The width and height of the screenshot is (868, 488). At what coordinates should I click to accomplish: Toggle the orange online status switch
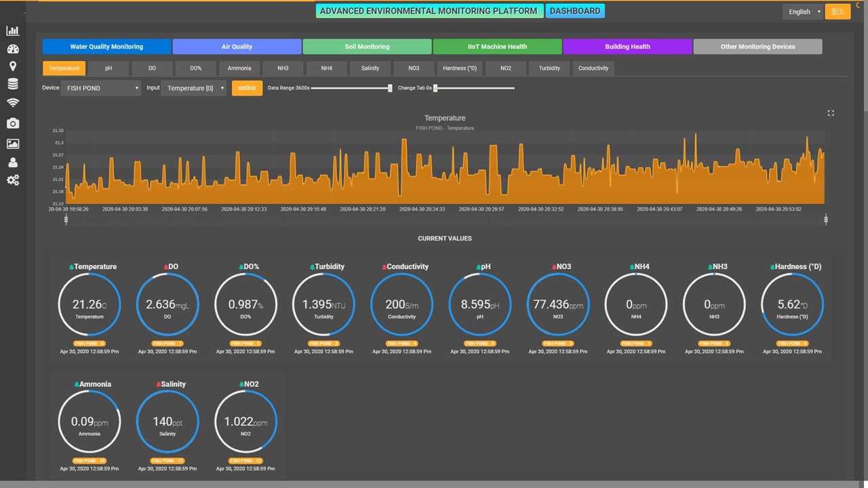point(246,87)
